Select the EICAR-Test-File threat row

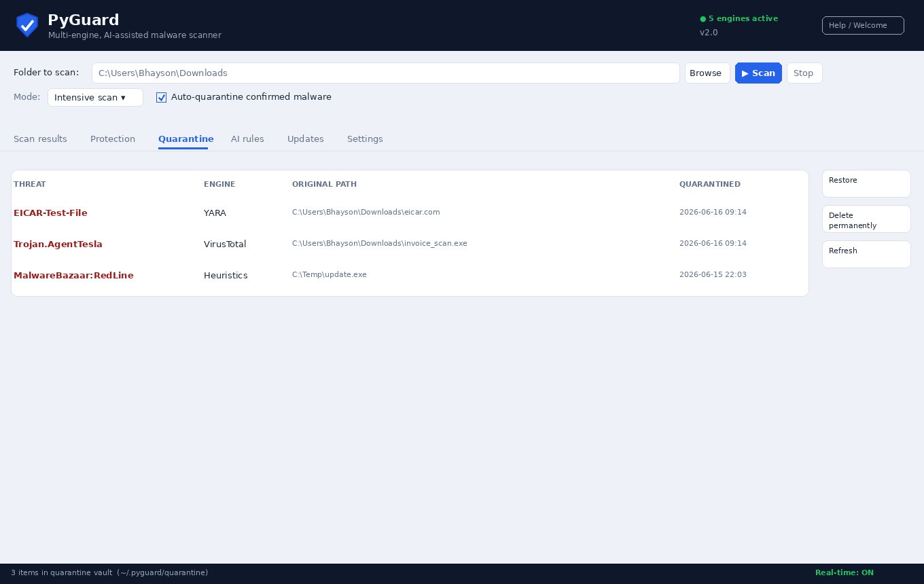(x=410, y=213)
